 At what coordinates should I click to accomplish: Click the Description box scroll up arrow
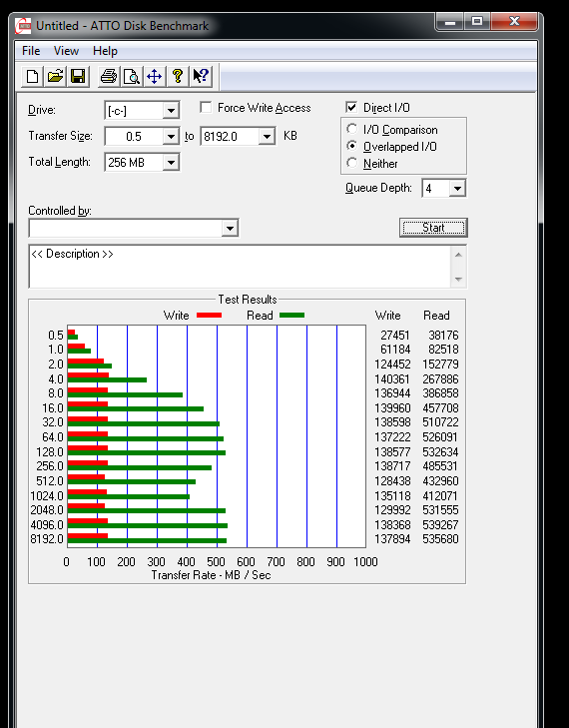[458, 255]
